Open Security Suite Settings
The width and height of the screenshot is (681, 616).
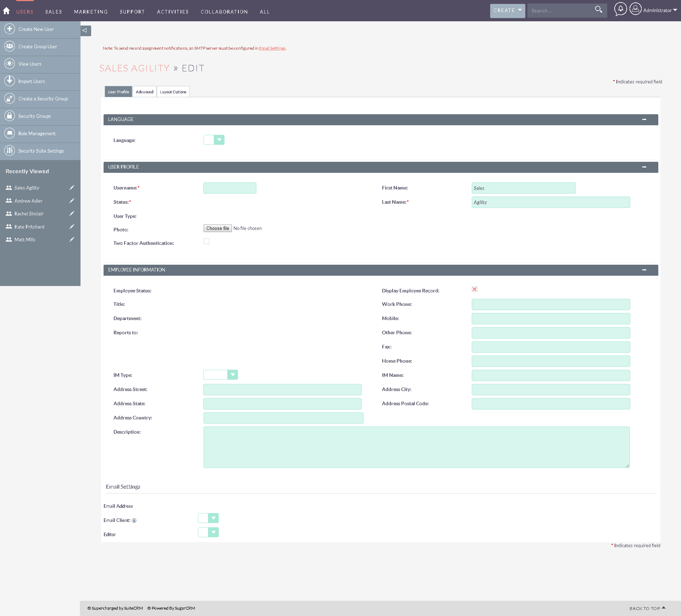pos(9,150)
